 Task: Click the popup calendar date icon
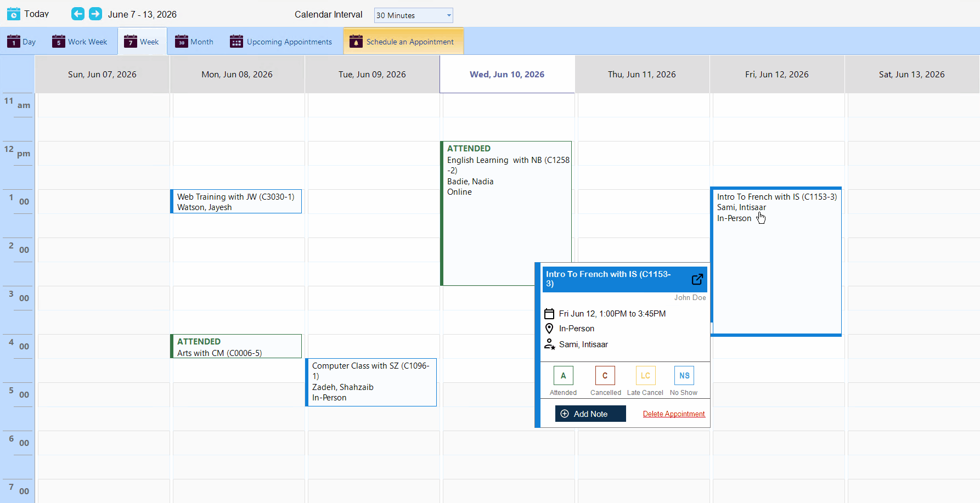(x=549, y=314)
